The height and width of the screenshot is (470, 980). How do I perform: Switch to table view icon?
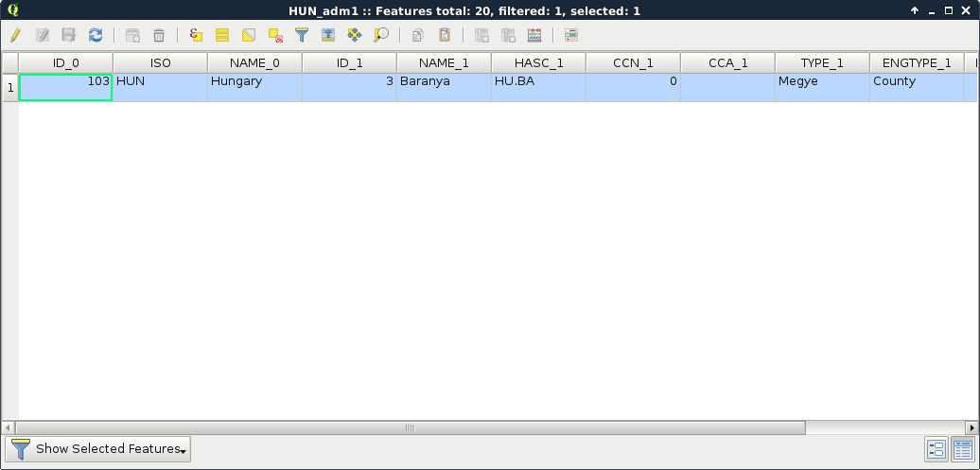(963, 449)
